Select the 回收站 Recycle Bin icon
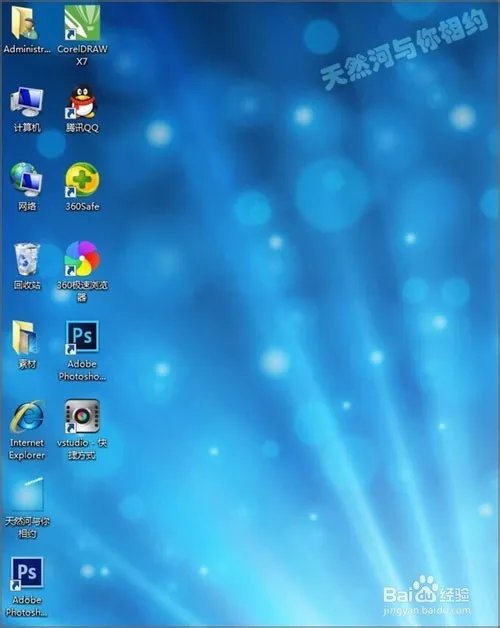The image size is (500, 628). [27, 259]
